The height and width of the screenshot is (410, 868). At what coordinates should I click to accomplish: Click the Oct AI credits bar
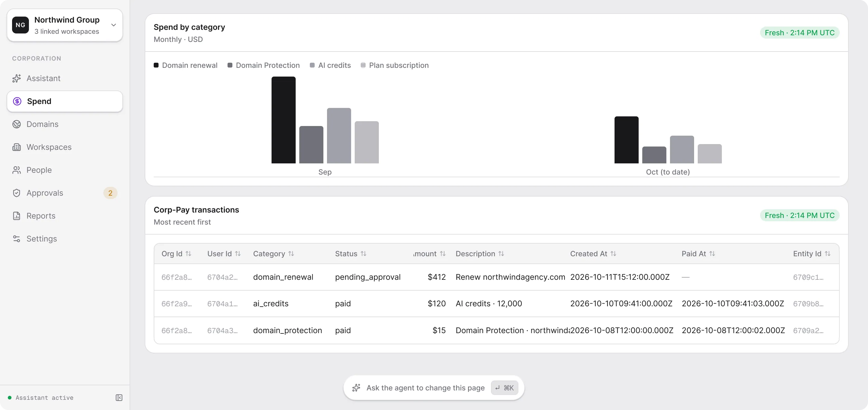682,150
